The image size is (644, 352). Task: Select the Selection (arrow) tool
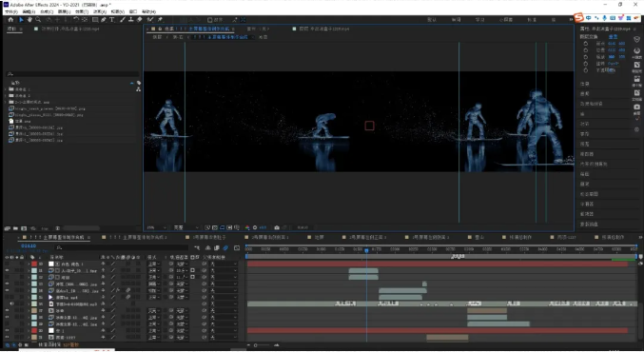(21, 19)
